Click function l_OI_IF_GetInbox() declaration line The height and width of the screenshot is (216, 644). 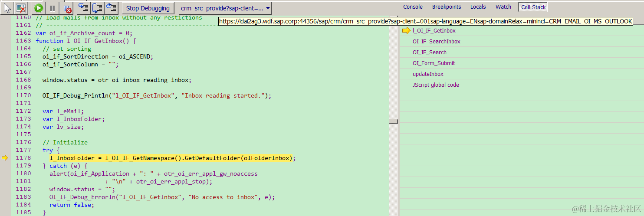86,41
